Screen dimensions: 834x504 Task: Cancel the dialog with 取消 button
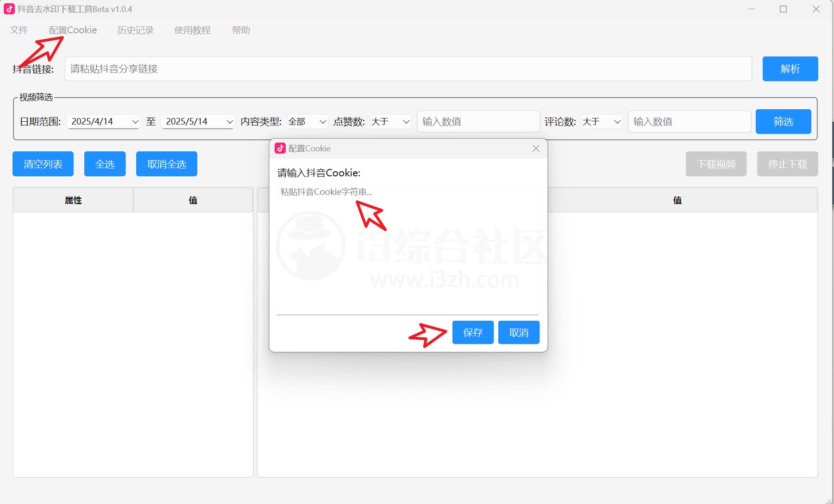[x=518, y=332]
